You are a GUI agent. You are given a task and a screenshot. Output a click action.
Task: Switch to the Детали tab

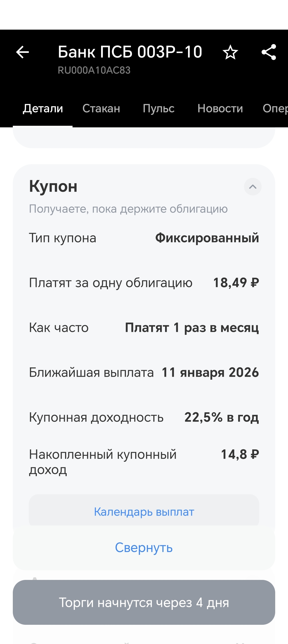pos(43,109)
